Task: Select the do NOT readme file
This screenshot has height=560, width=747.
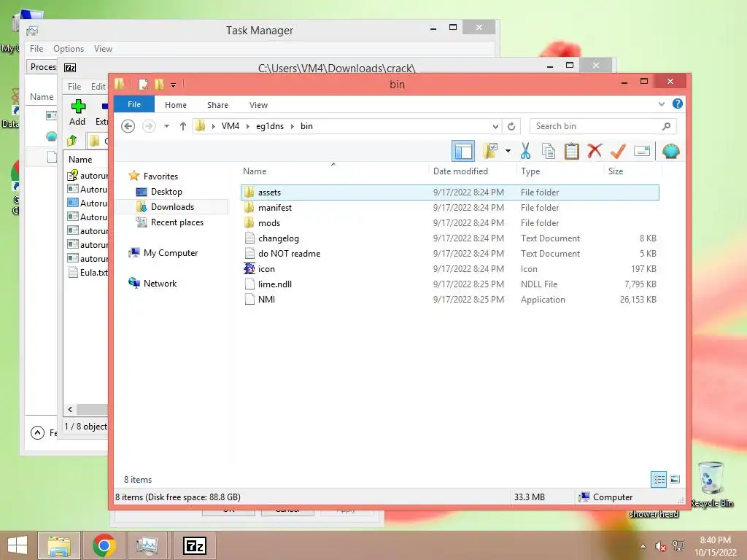Action: click(450, 253)
